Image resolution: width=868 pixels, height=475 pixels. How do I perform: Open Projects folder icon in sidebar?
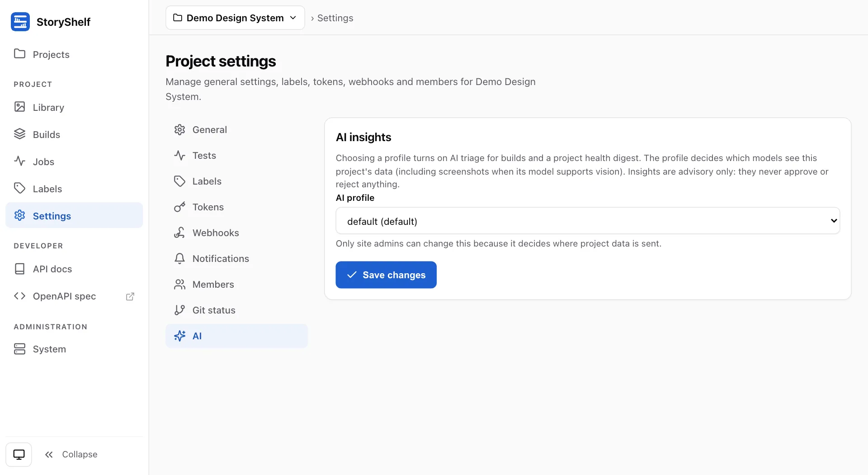pyautogui.click(x=19, y=54)
